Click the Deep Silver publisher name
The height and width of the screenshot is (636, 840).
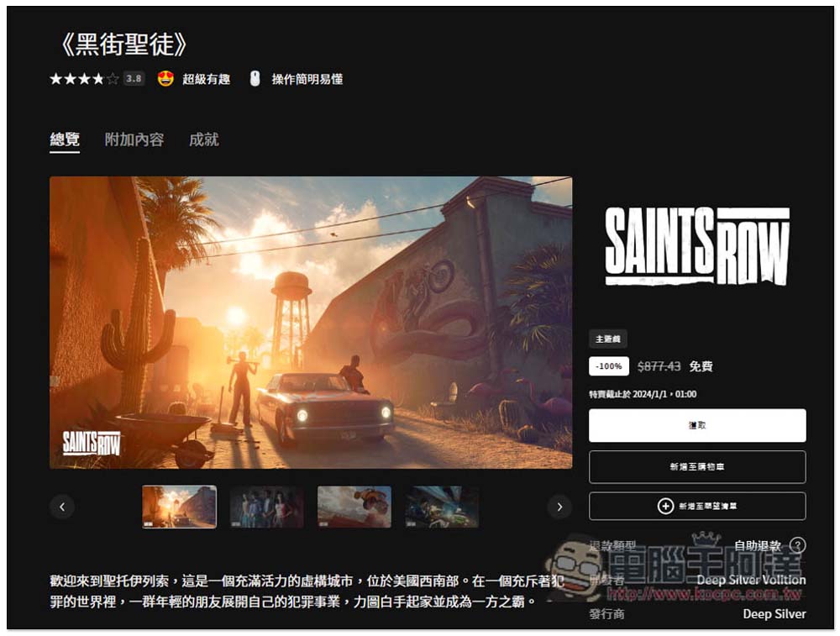pos(774,614)
